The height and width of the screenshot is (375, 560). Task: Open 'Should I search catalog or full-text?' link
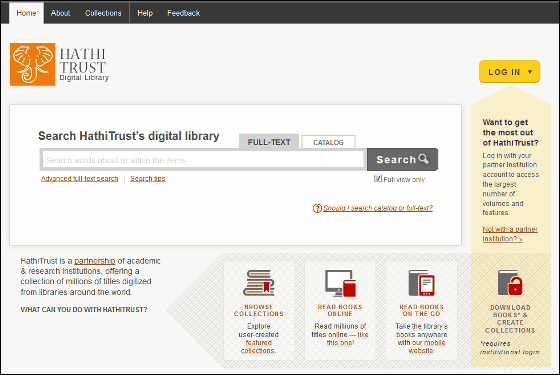tap(378, 208)
